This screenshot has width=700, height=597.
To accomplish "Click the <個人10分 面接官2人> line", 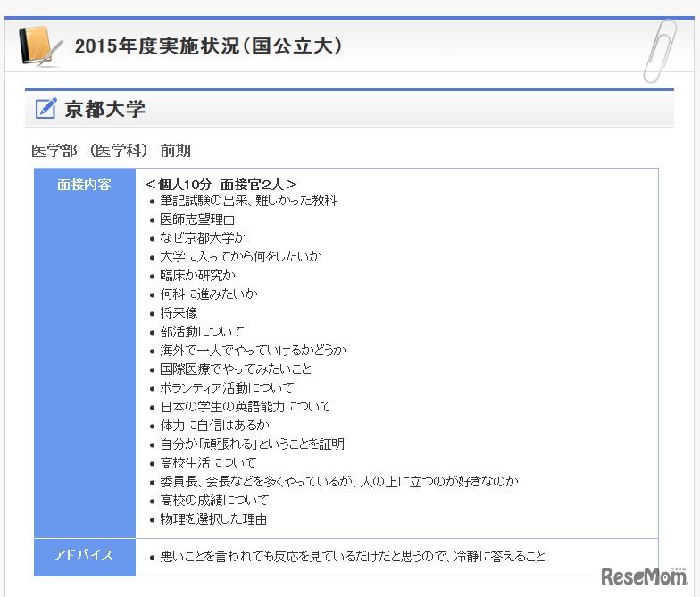I will click(x=221, y=184).
